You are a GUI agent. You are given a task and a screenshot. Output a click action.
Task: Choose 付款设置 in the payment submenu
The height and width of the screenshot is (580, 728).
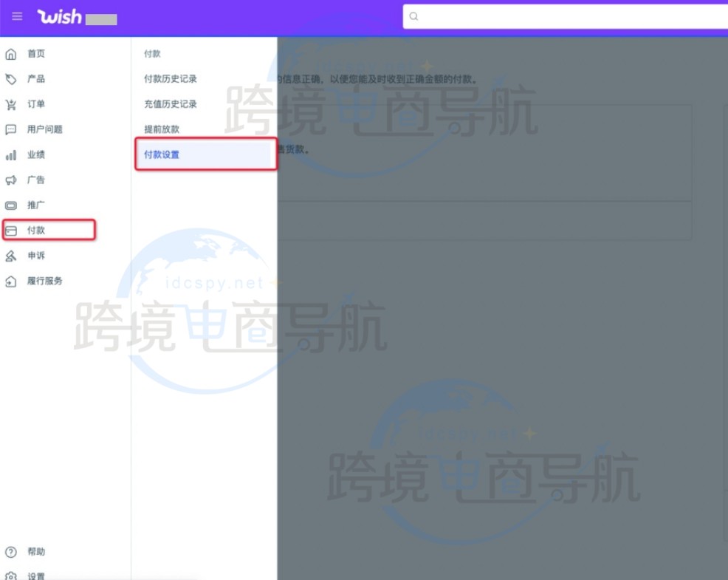coord(162,154)
